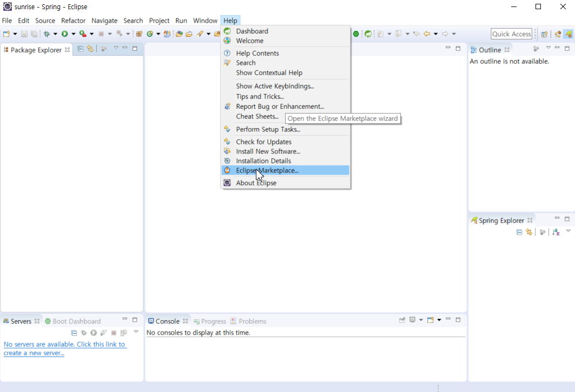This screenshot has width=575, height=392.
Task: Minimize the Package Explorer view
Action: pyautogui.click(x=125, y=48)
